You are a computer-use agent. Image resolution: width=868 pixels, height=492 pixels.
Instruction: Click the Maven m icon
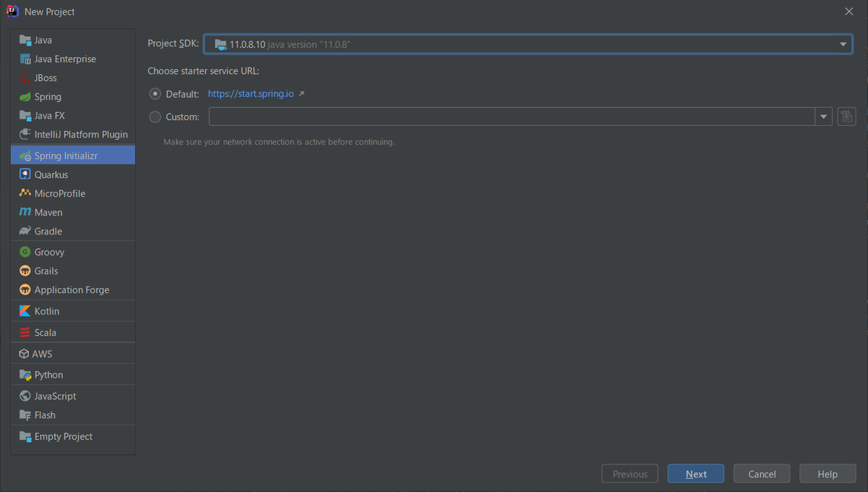click(25, 212)
